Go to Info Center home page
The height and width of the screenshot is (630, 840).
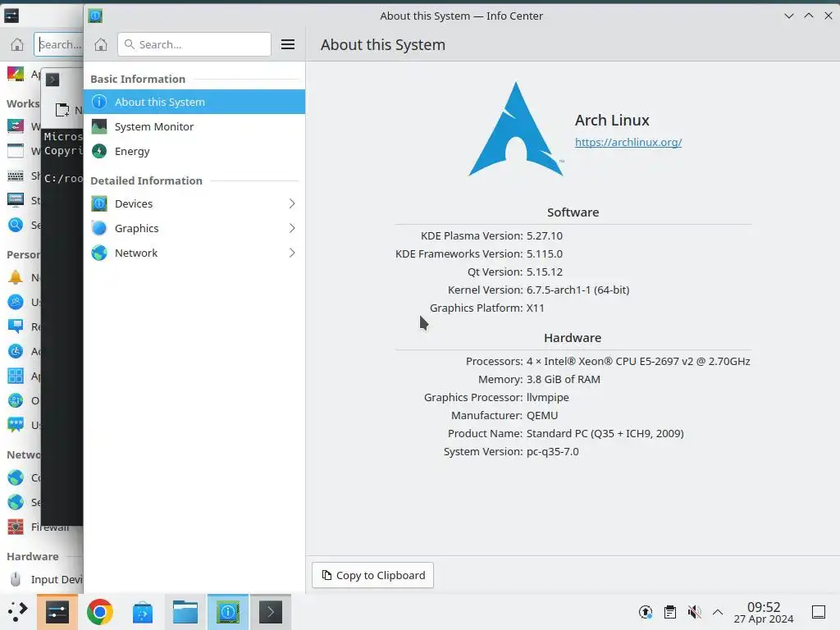(x=101, y=44)
